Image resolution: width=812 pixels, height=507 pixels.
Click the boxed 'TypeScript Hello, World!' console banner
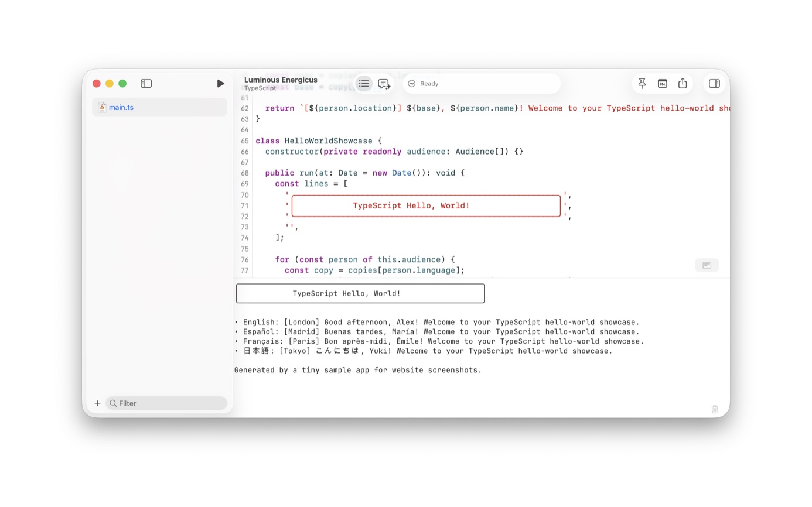tap(360, 293)
